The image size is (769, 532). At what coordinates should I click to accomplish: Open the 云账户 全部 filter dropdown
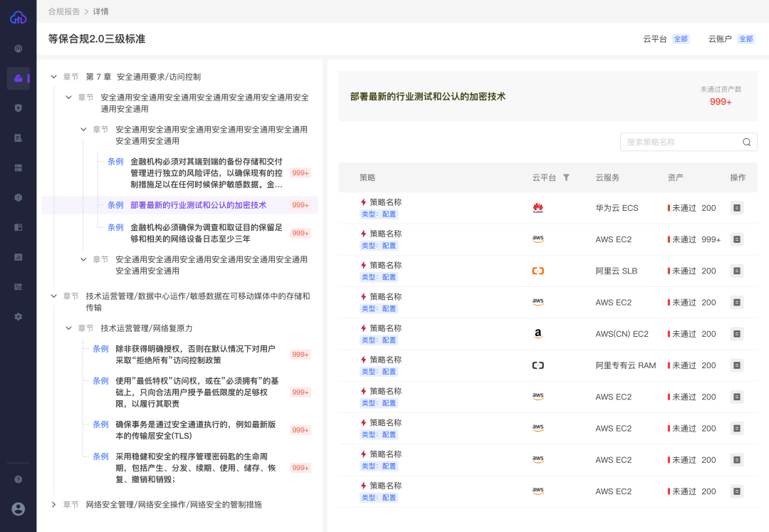[x=746, y=39]
